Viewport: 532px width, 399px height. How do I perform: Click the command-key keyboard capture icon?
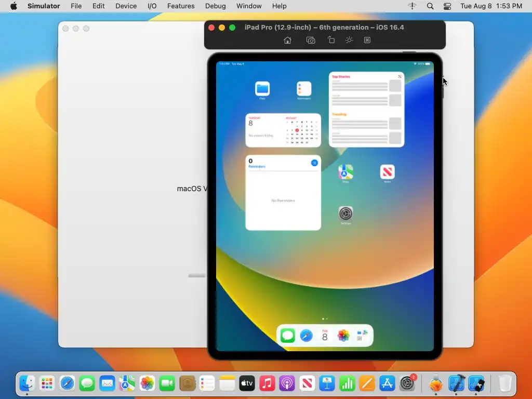[x=367, y=40]
